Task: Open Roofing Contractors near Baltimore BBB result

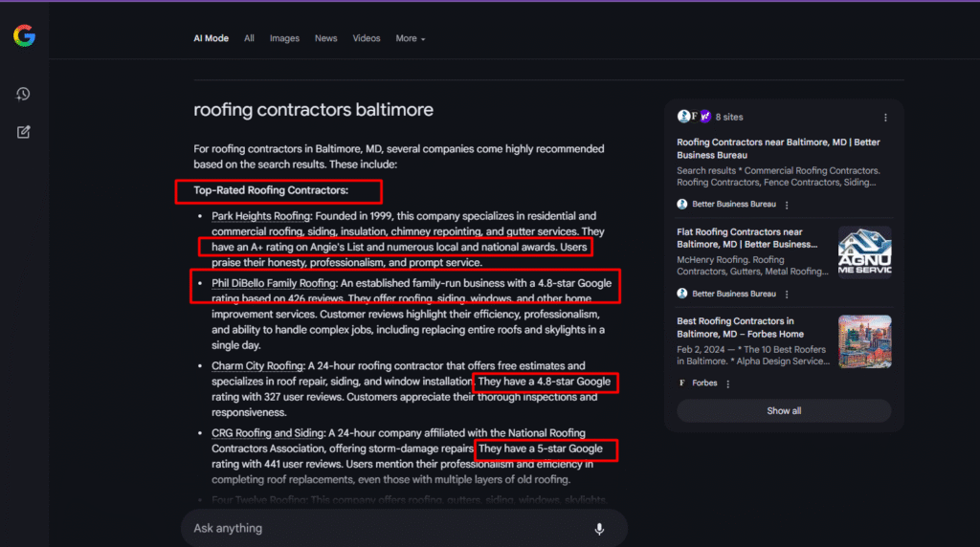Action: click(x=778, y=148)
